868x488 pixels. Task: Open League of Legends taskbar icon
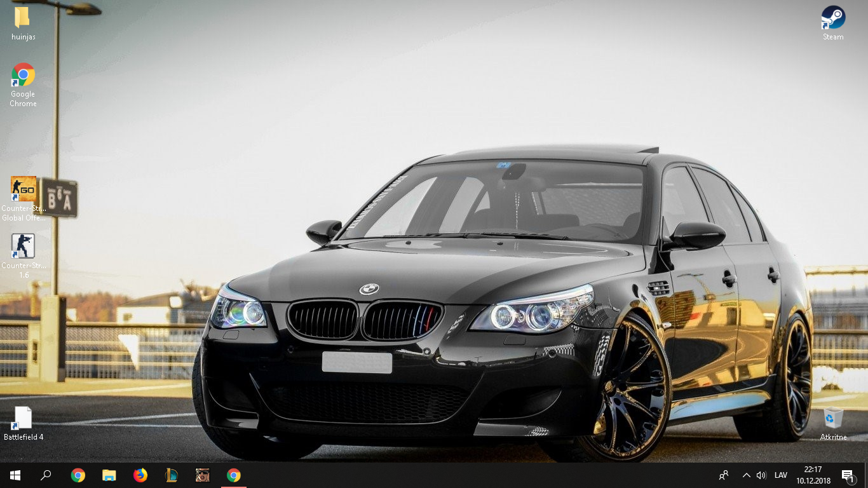click(172, 475)
